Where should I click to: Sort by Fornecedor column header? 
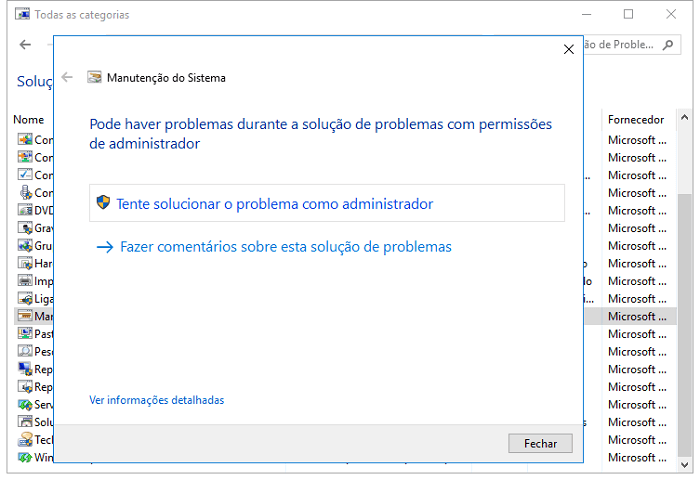pos(636,120)
